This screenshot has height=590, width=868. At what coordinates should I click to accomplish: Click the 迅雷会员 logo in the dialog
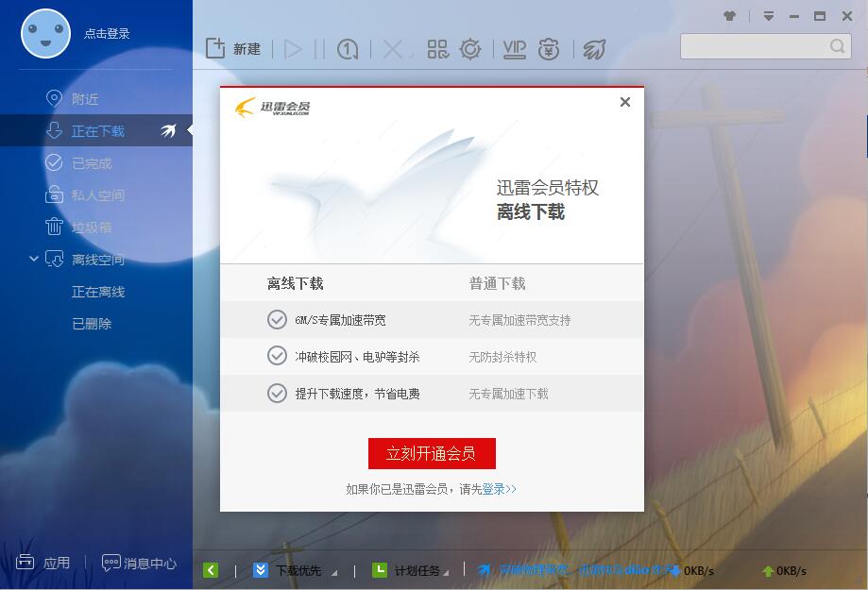pos(272,107)
